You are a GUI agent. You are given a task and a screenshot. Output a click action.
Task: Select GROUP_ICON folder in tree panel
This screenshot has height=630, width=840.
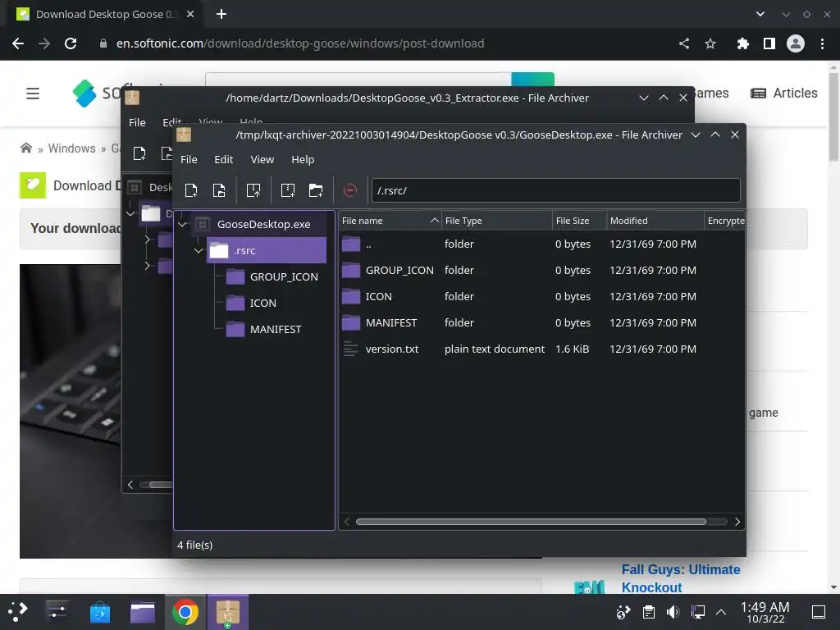[x=272, y=276]
